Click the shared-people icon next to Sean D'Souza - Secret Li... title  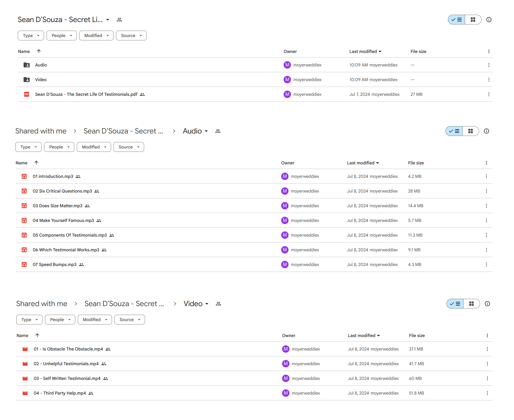click(119, 20)
